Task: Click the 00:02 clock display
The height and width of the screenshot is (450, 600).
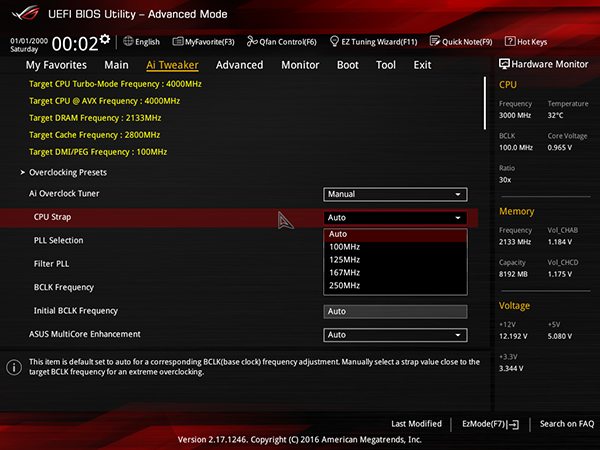Action: 75,44
